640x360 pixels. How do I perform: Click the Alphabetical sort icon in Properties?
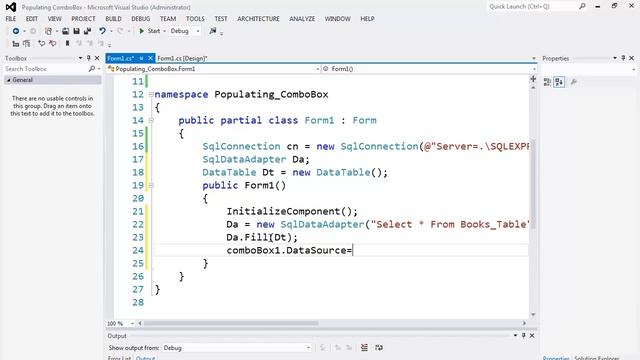point(559,82)
